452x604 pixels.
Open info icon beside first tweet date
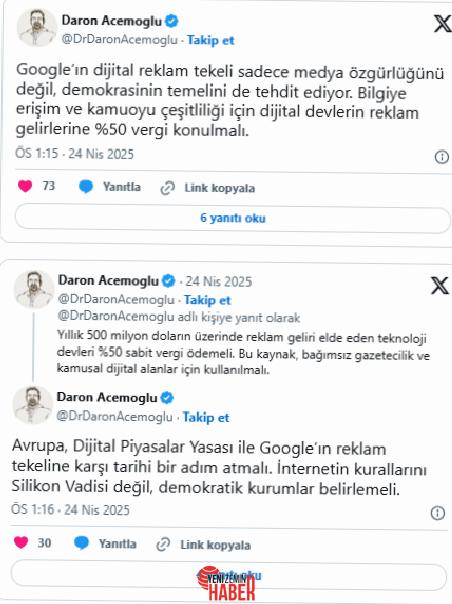click(x=442, y=157)
